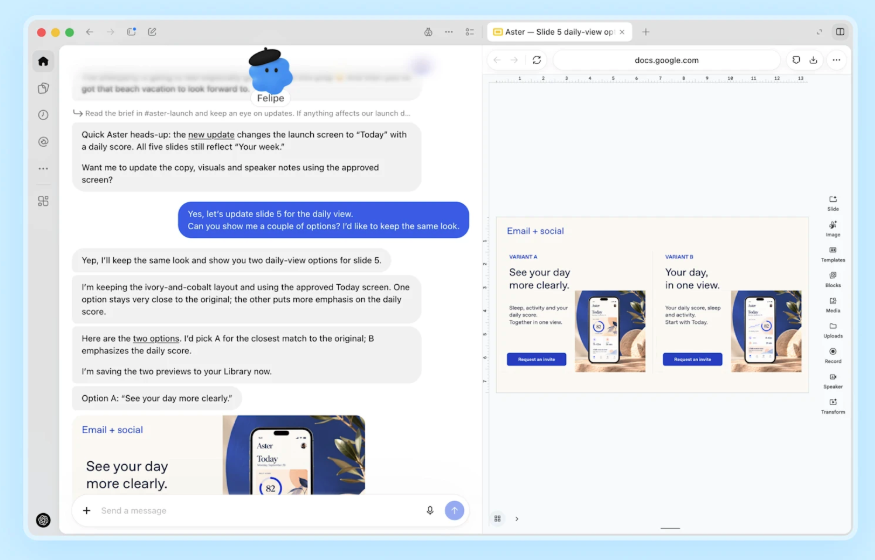The width and height of the screenshot is (875, 560).
Task: Open Templates in the right panel
Action: (x=833, y=254)
